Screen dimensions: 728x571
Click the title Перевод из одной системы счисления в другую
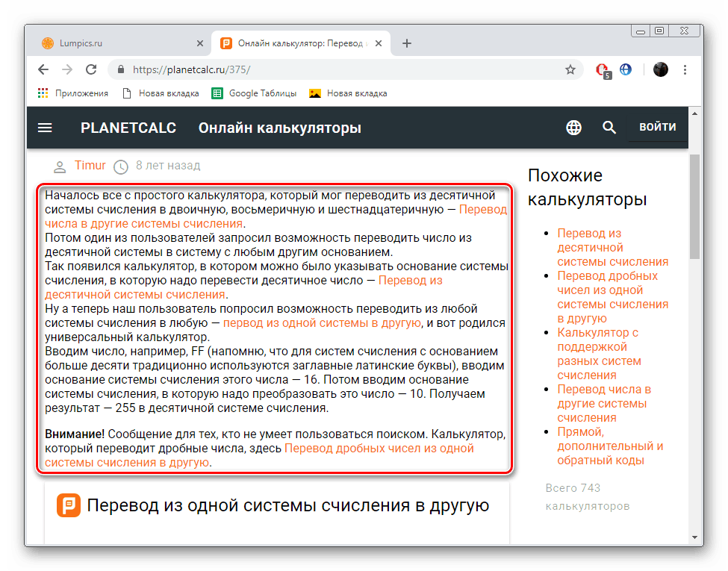(x=288, y=505)
